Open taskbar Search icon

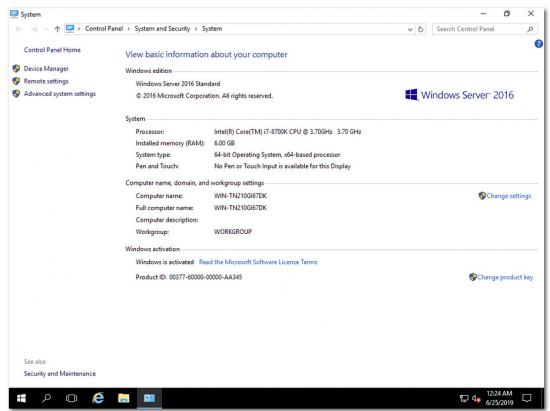tap(46, 398)
